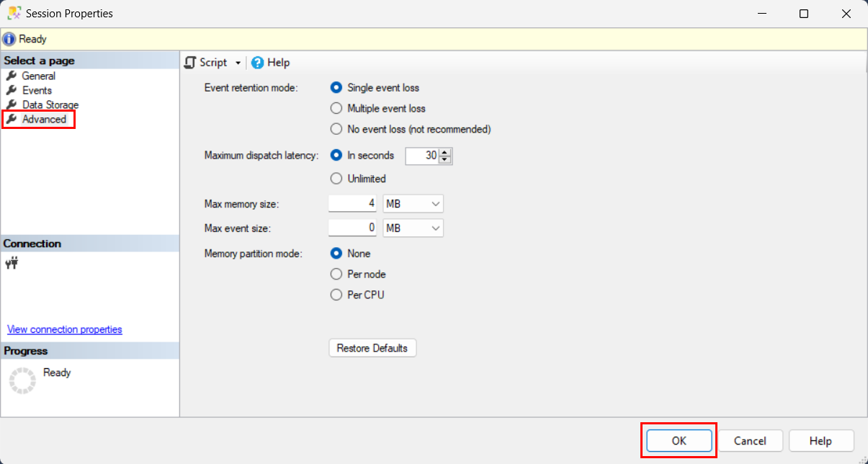Image resolution: width=868 pixels, height=464 pixels.
Task: Click the connection plug icon
Action: pos(11,264)
